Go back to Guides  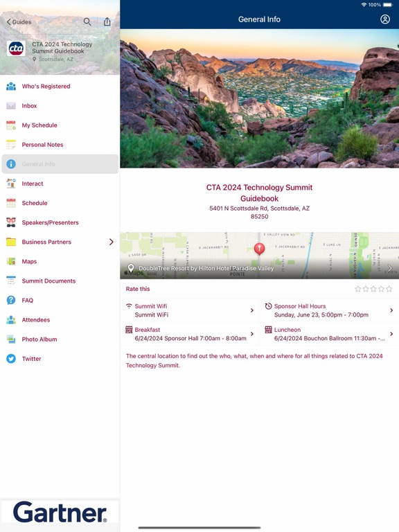point(19,22)
